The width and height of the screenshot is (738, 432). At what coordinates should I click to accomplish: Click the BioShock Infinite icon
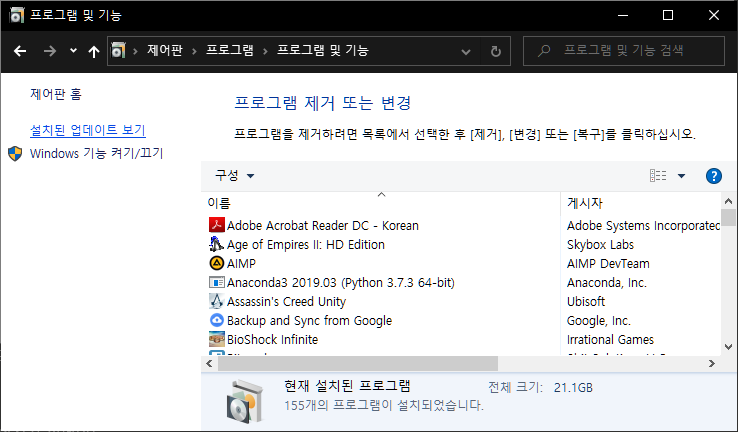217,339
